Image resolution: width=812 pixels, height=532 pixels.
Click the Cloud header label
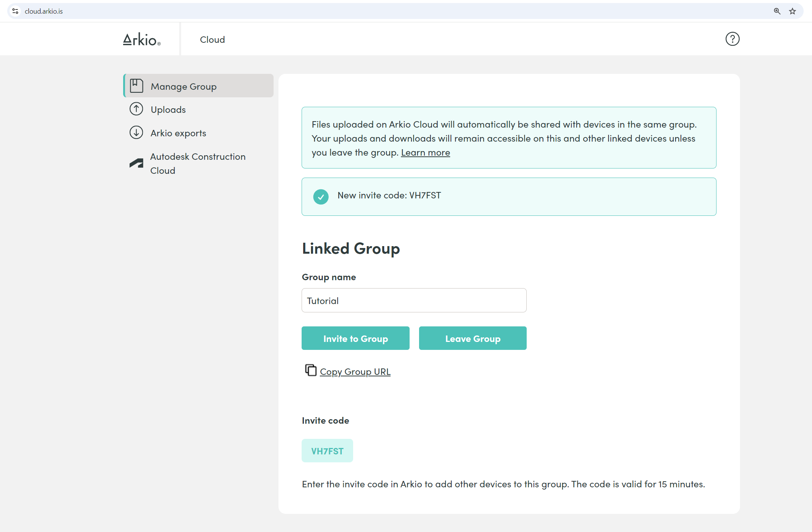(213, 39)
